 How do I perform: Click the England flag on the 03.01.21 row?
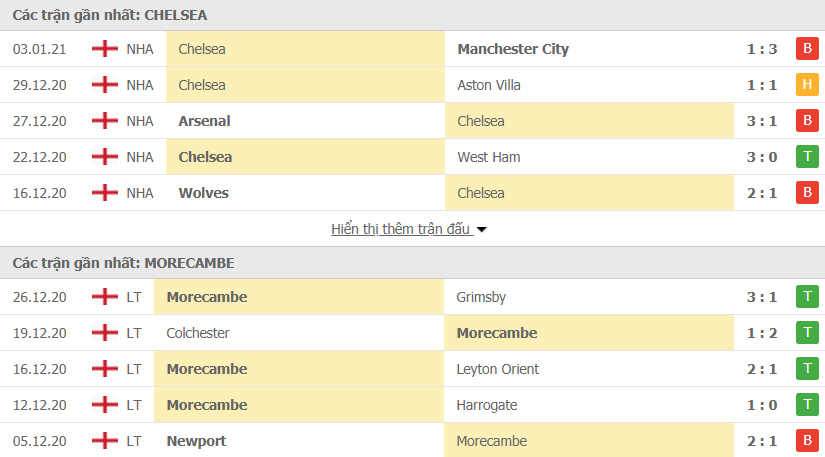(x=104, y=49)
